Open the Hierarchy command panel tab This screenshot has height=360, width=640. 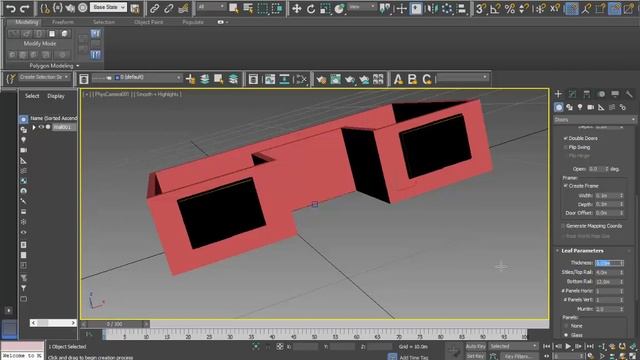coord(587,94)
